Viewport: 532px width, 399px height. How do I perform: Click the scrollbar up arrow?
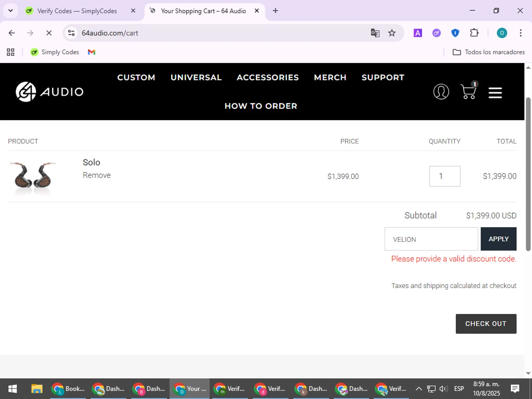[528, 67]
